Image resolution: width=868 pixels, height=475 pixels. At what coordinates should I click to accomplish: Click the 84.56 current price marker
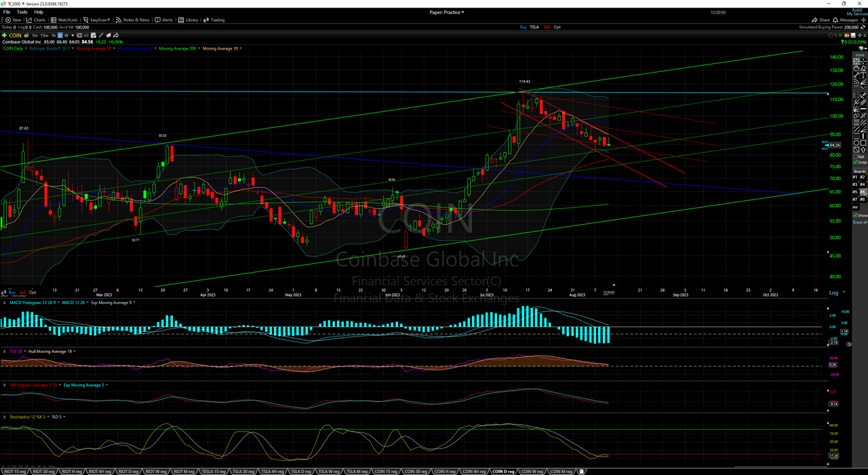[834, 145]
